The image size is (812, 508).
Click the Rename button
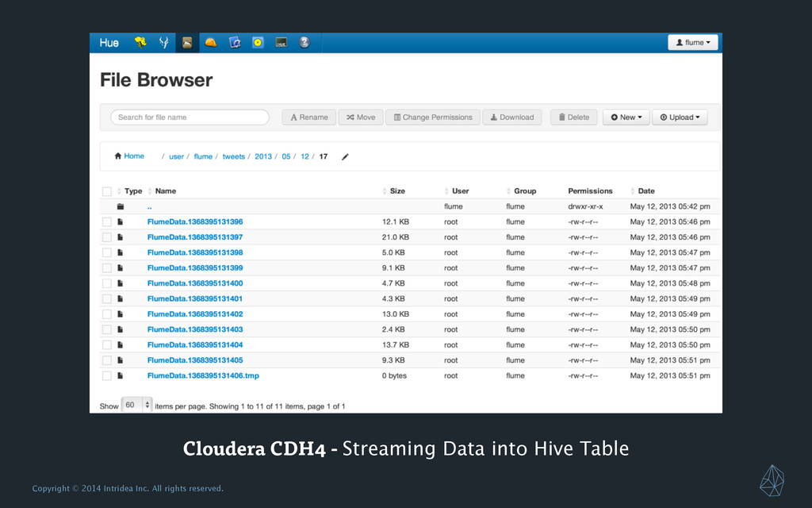coord(309,117)
